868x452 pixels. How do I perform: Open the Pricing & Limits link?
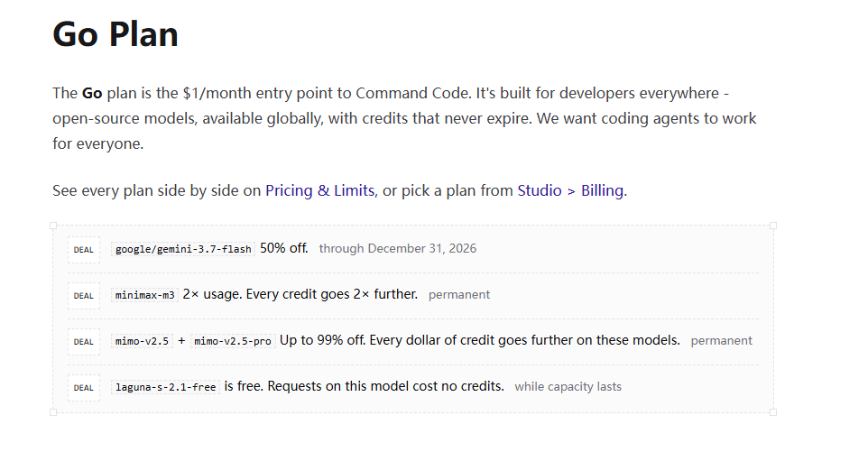click(x=320, y=191)
